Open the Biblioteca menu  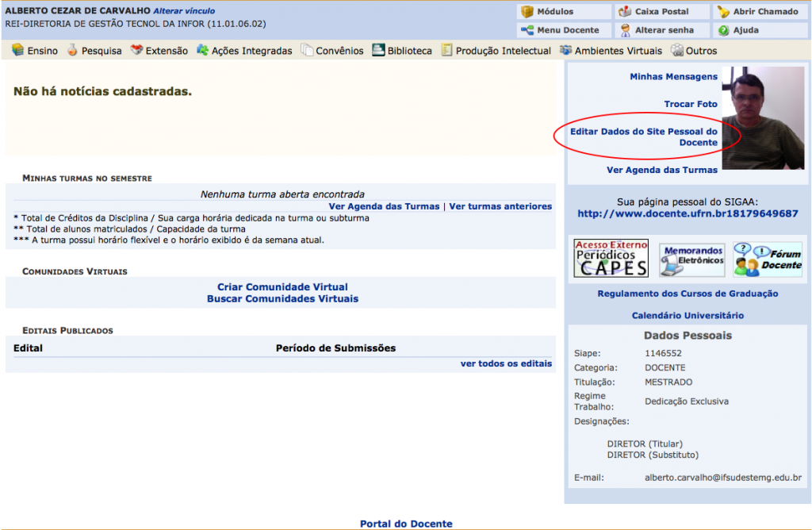pos(402,51)
